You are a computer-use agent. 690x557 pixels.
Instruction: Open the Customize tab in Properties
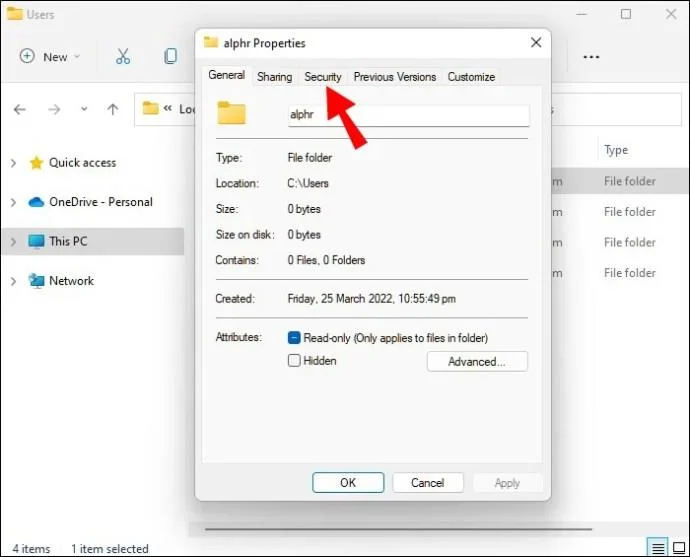[471, 77]
